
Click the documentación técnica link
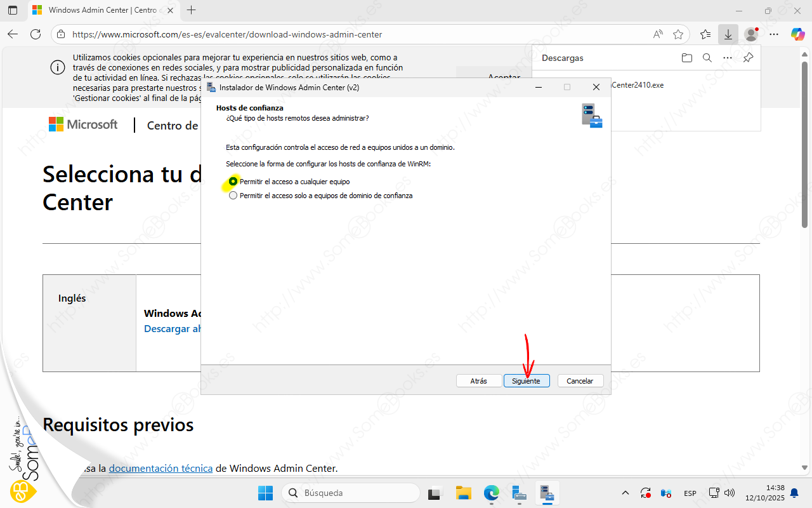click(x=160, y=469)
